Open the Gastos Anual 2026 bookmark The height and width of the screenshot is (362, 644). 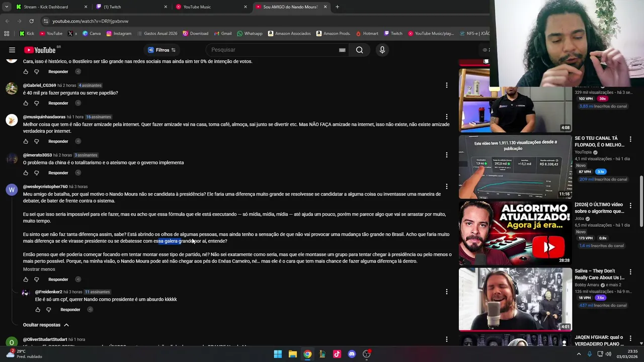point(156,34)
